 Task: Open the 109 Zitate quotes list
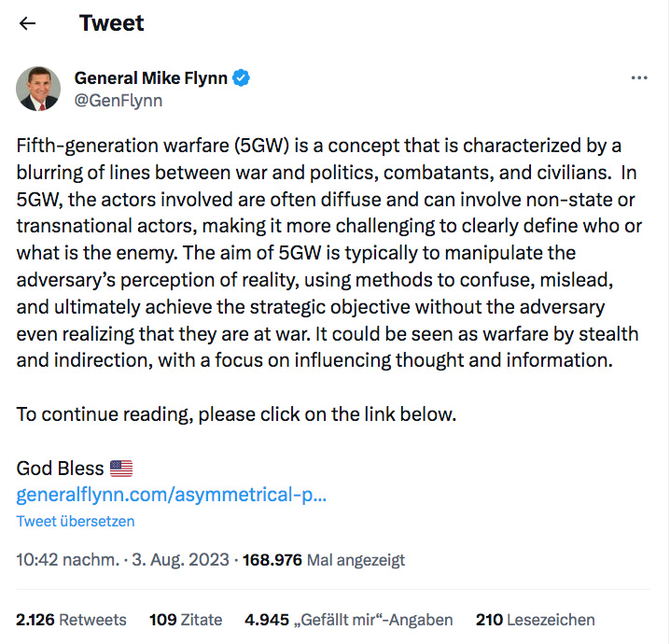point(186,620)
